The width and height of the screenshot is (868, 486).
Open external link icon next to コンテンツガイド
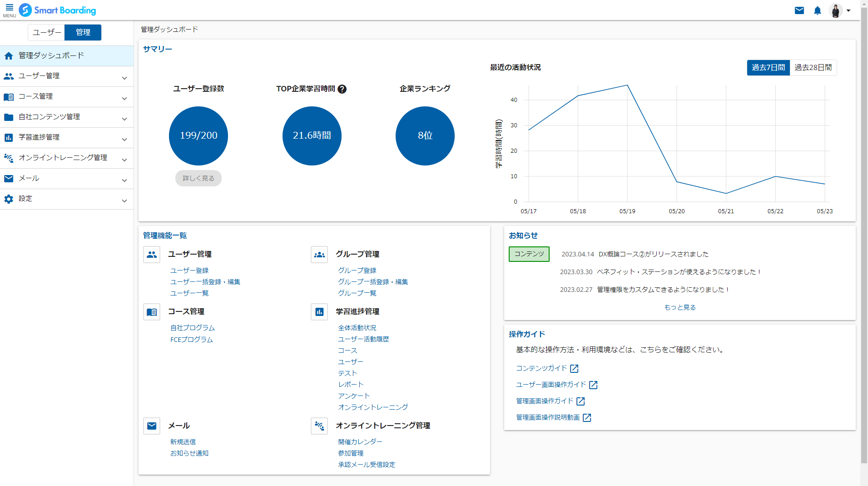pos(574,369)
